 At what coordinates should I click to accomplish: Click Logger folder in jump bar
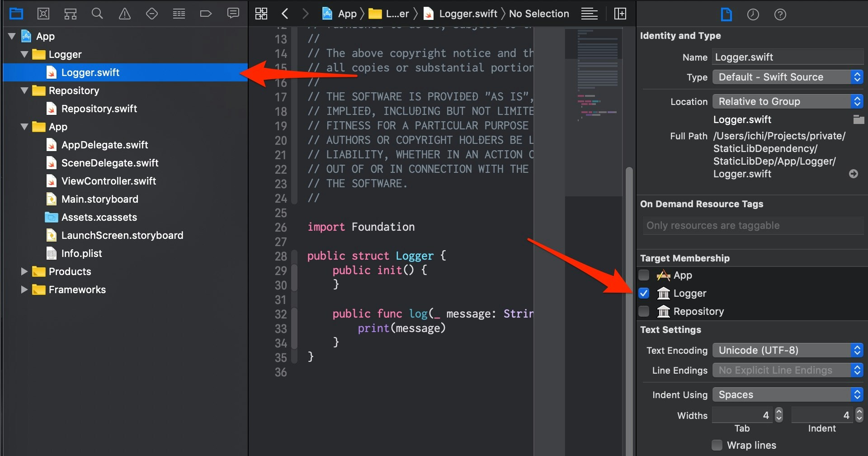coord(389,14)
